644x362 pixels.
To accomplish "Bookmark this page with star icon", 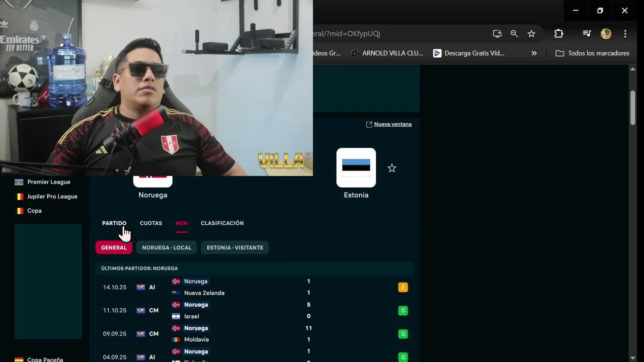I will [531, 34].
